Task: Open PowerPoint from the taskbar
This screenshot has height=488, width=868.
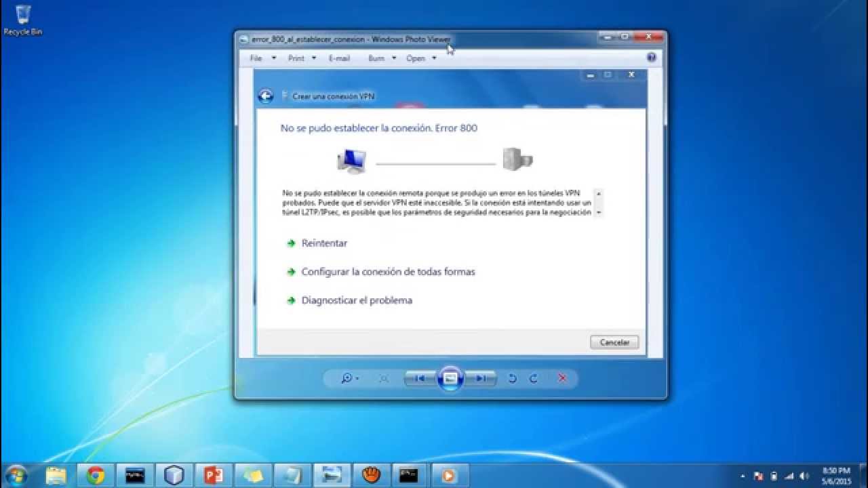Action: (214, 475)
